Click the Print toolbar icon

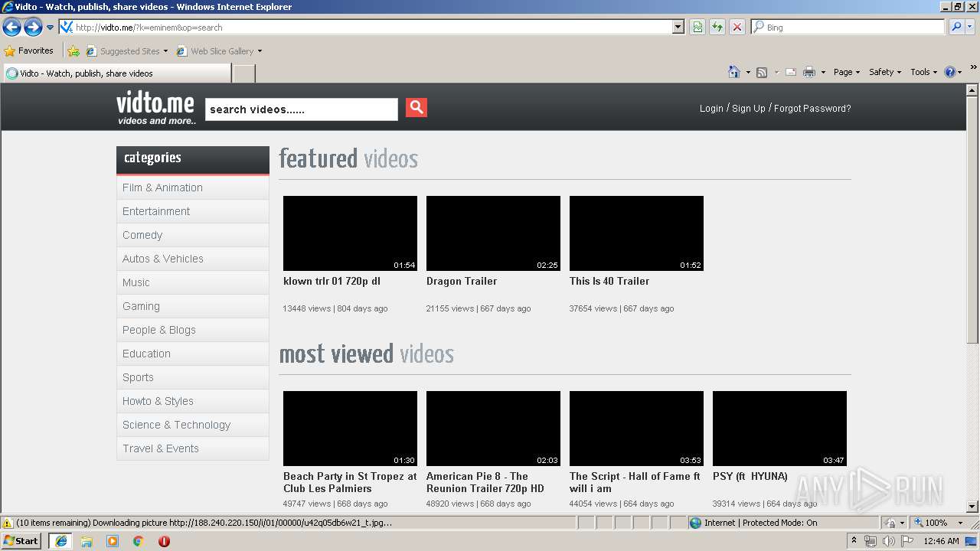tap(809, 72)
